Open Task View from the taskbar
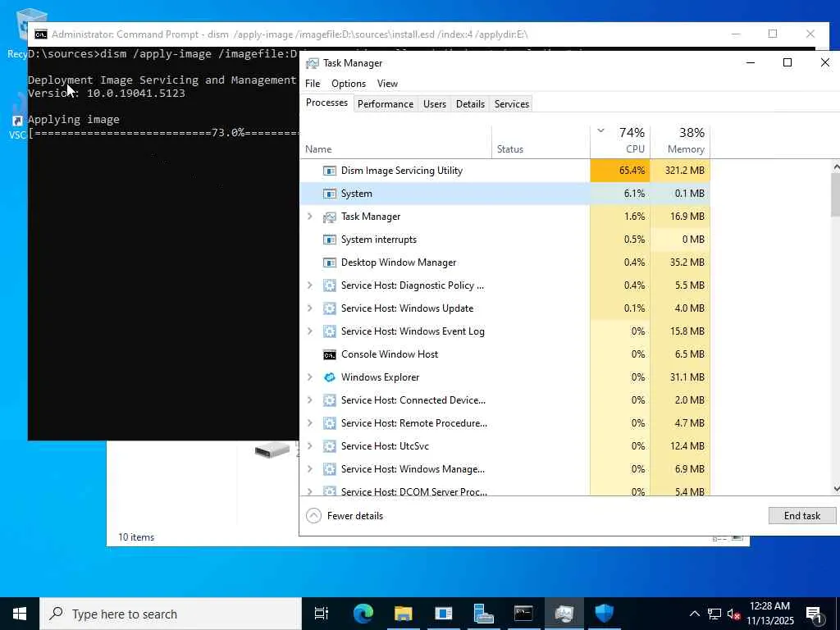The height and width of the screenshot is (630, 840). (x=322, y=614)
